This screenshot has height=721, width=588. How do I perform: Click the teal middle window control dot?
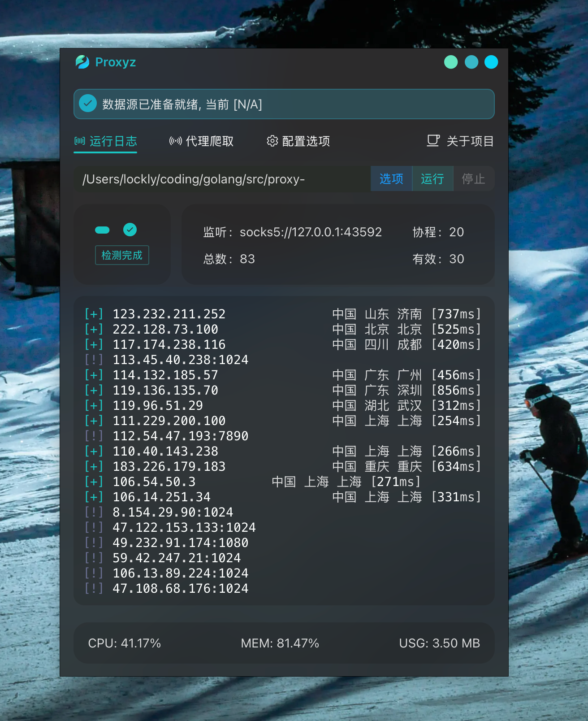(471, 62)
